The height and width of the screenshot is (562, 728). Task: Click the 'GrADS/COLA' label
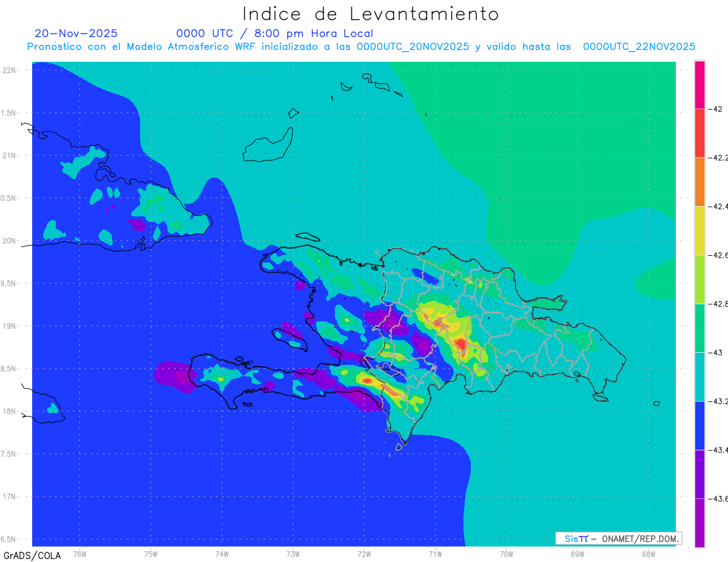[31, 555]
